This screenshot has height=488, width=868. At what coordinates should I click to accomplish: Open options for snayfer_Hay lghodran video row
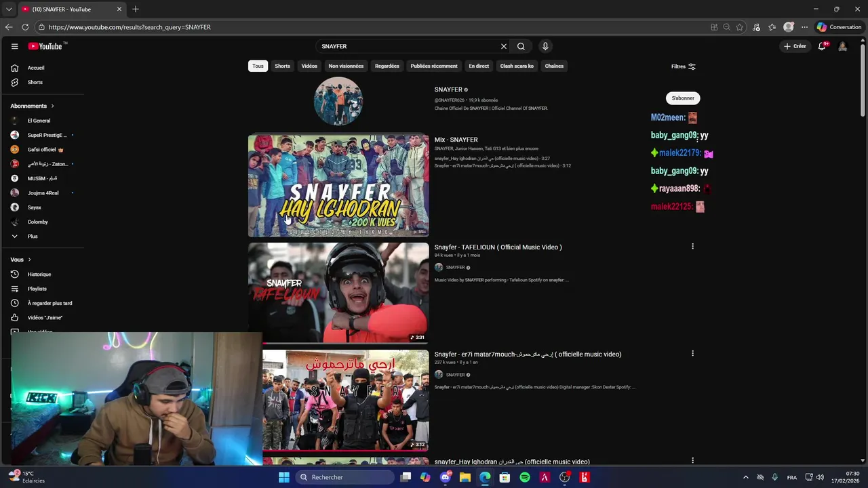tap(692, 460)
